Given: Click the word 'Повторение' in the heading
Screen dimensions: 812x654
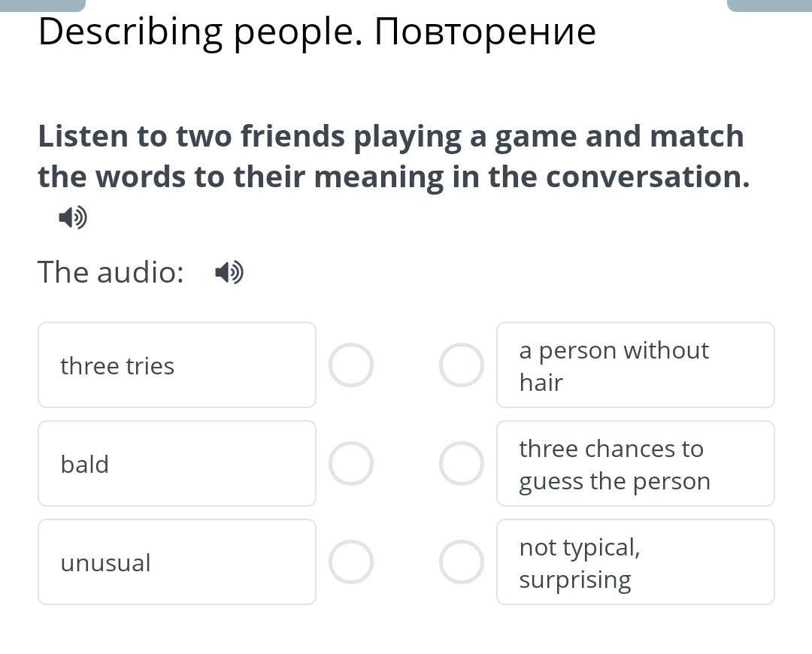Looking at the screenshot, I should 485,33.
